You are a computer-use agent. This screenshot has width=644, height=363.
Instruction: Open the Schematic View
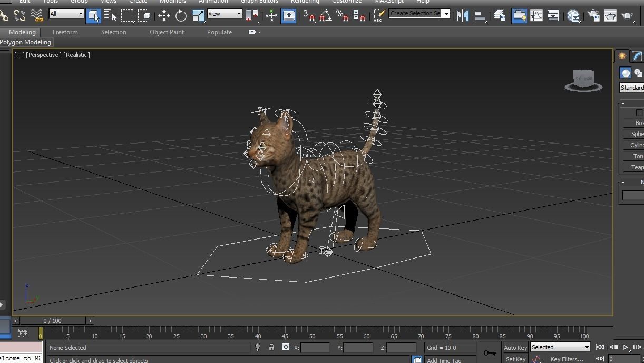click(x=553, y=16)
